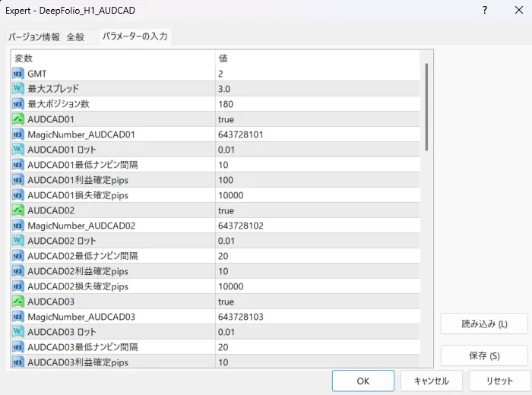Click the integer icon beside 最大ポジション数

(x=18, y=104)
